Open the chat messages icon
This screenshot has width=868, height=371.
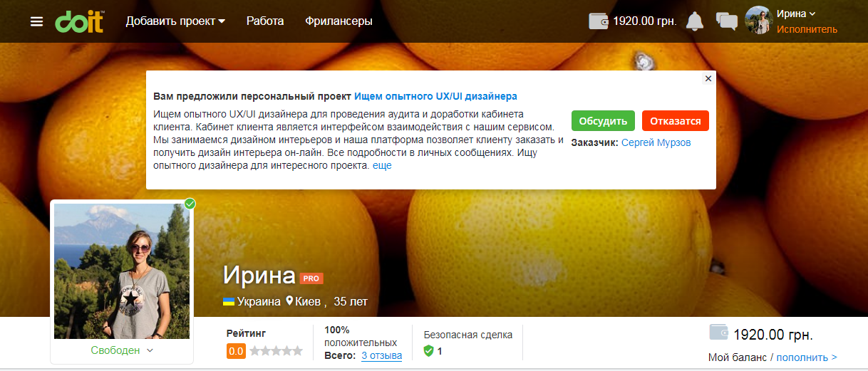coord(725,21)
